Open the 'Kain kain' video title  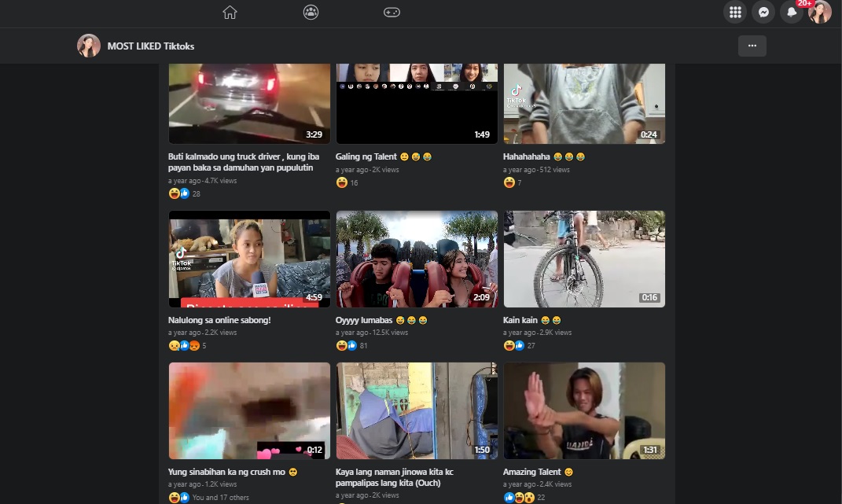(531, 320)
